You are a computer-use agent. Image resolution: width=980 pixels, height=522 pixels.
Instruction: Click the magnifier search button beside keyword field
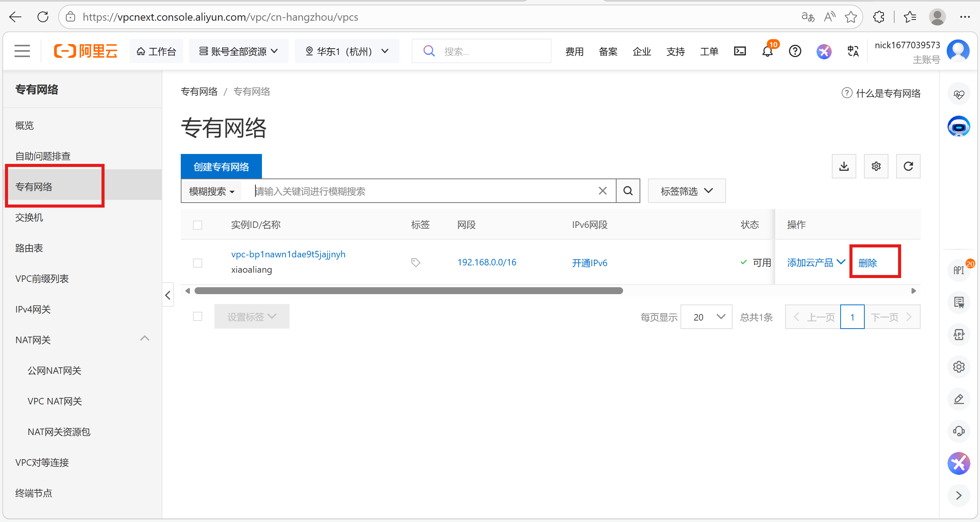(x=628, y=191)
